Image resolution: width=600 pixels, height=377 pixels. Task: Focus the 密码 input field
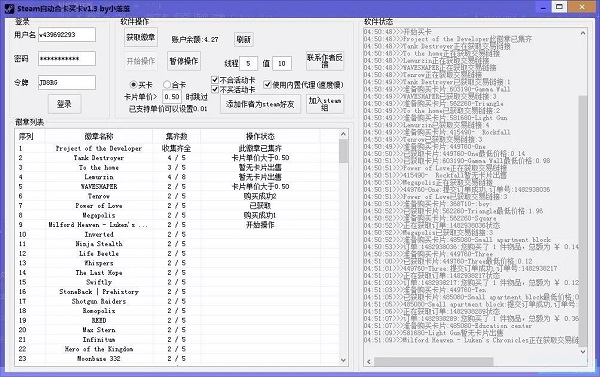[x=67, y=59]
